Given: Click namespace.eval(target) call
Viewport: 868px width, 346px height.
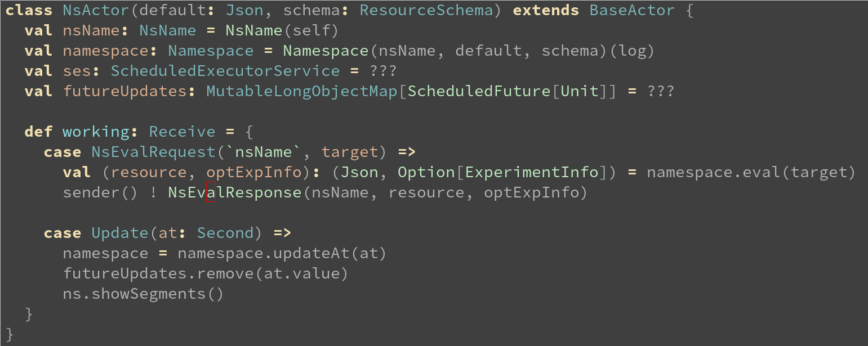Looking at the screenshot, I should click(x=751, y=172).
